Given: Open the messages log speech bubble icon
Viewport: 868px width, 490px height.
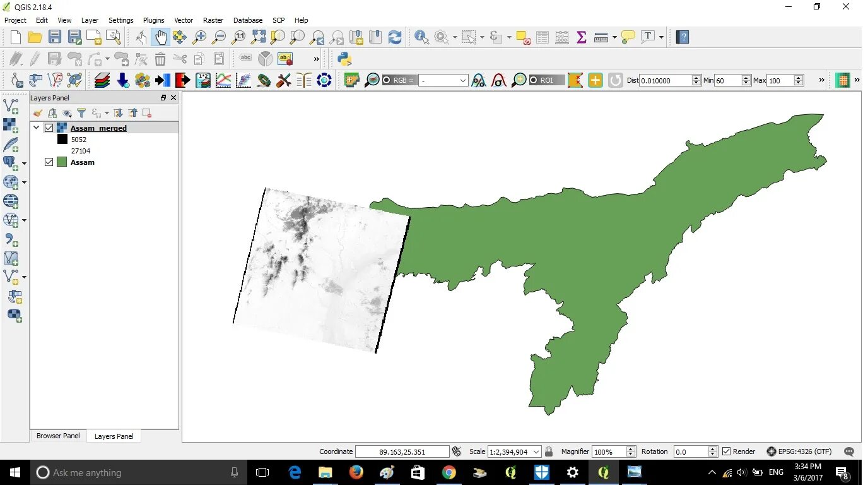Looking at the screenshot, I should (849, 451).
